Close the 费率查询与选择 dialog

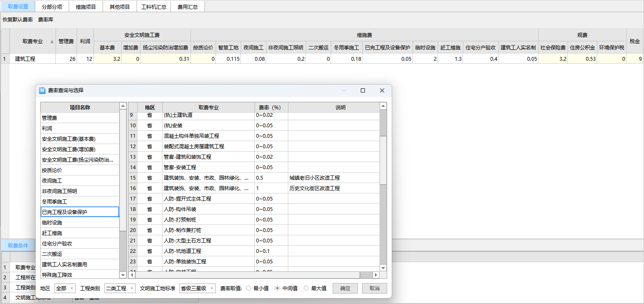pos(382,90)
